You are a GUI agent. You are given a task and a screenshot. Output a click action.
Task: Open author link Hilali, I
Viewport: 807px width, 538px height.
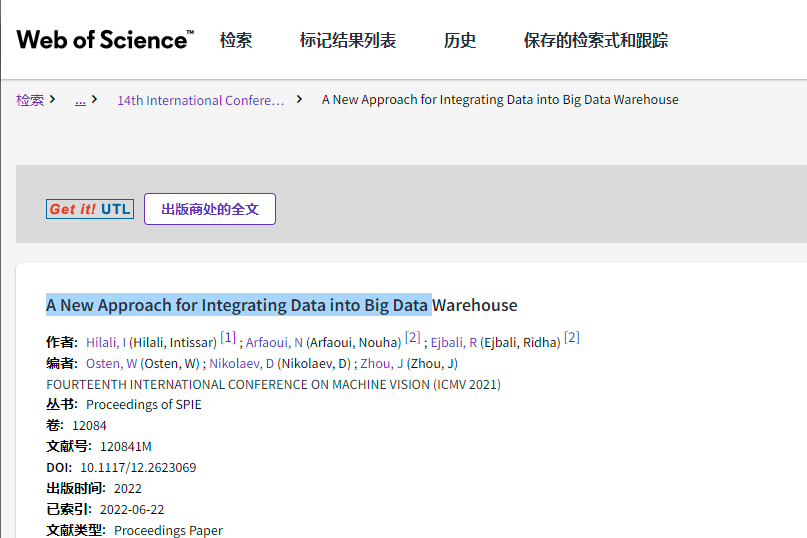coord(106,343)
